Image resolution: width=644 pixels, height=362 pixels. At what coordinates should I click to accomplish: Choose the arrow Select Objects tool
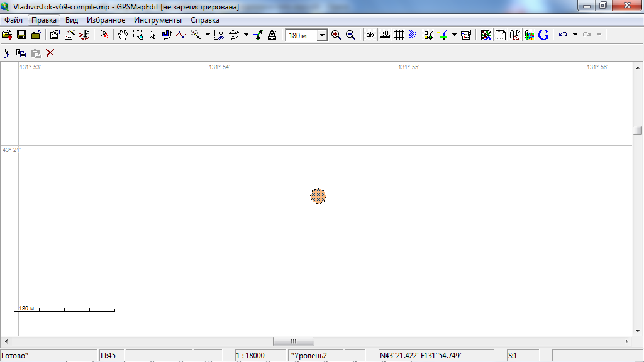pos(152,35)
